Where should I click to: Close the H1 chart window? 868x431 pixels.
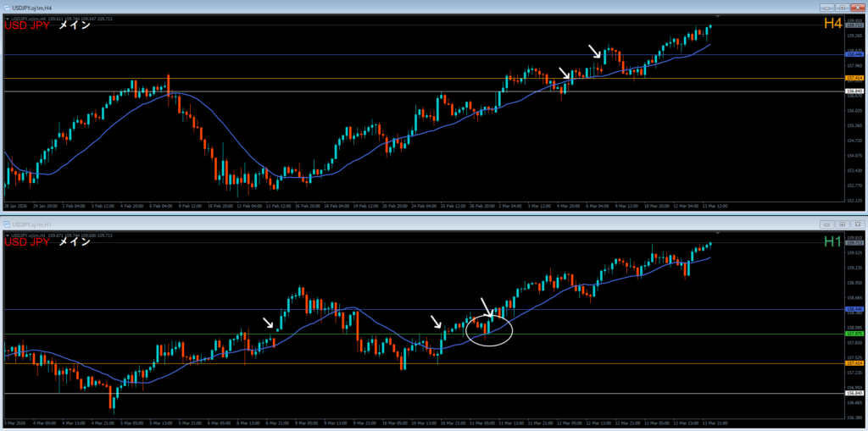coord(856,224)
